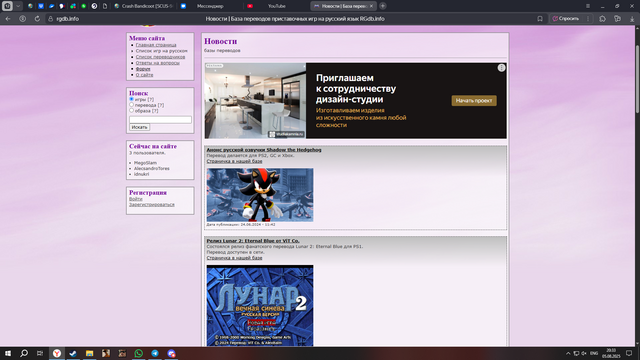The image size is (640, 360).
Task: Click the ad options icon on banner
Action: [501, 68]
